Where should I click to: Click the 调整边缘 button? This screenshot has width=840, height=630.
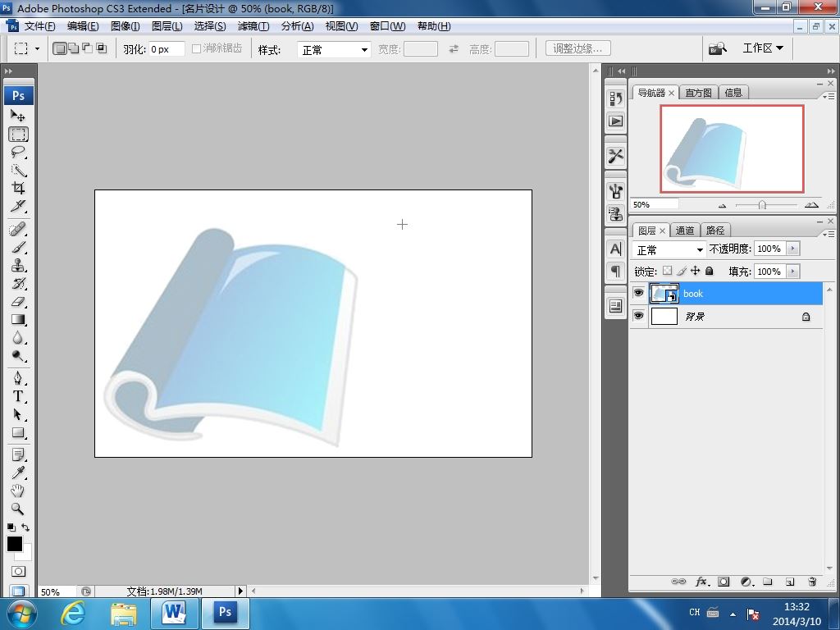tap(577, 49)
